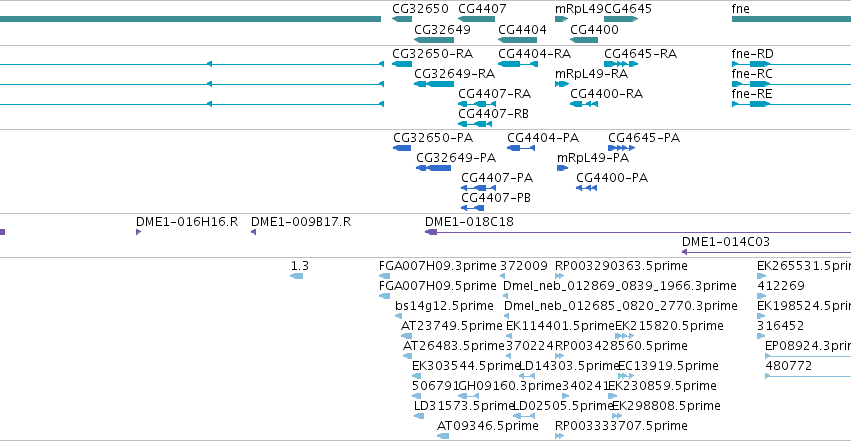Click transcript CG4404-RA
The image size is (851, 441).
518,64
